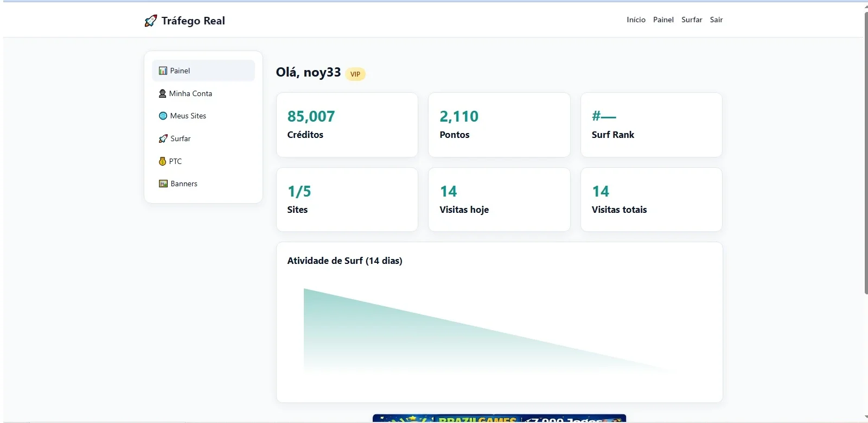Click the Surfar rocket icon in sidebar
The height and width of the screenshot is (423, 868).
163,138
